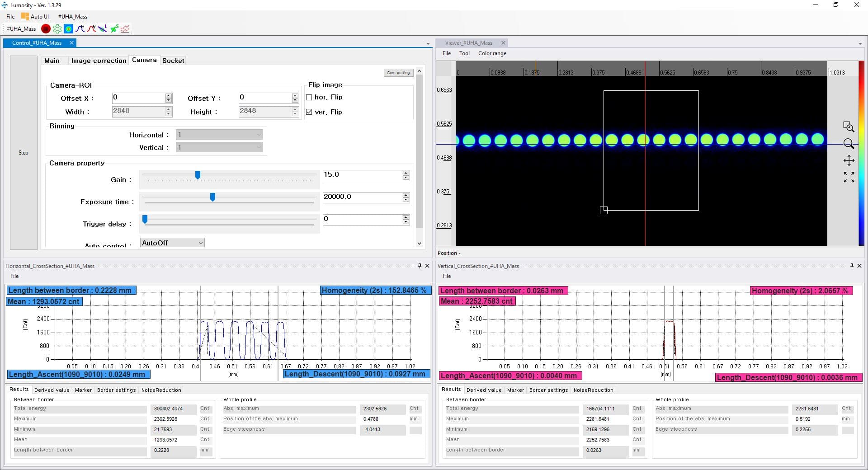Click the Gain value field showing 15.0

coord(362,175)
